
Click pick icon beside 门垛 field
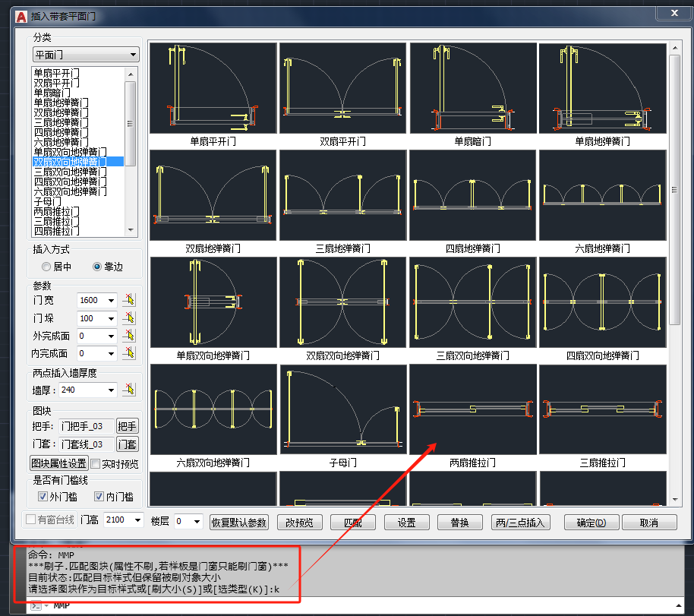(x=129, y=318)
